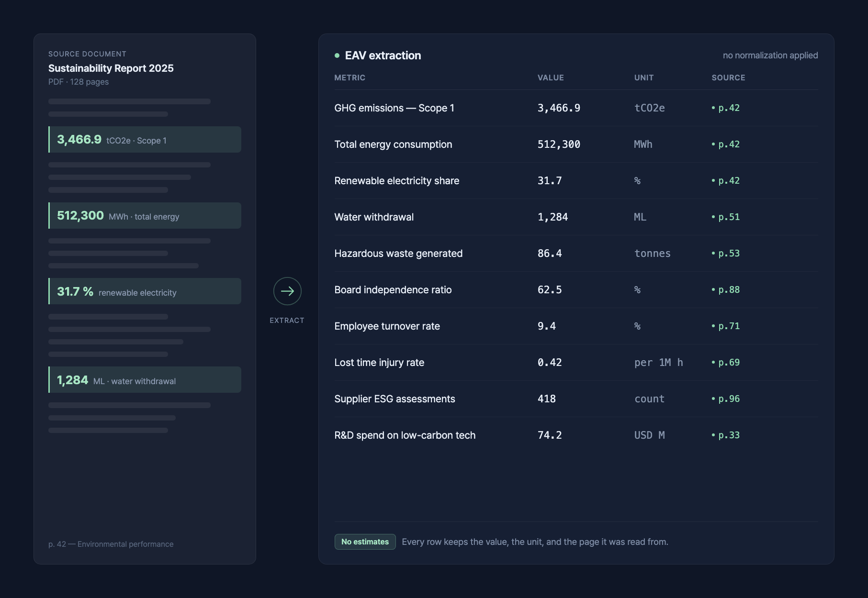Viewport: 868px width, 598px height.
Task: Click the 'tonnes' unit cell
Action: [x=653, y=254]
